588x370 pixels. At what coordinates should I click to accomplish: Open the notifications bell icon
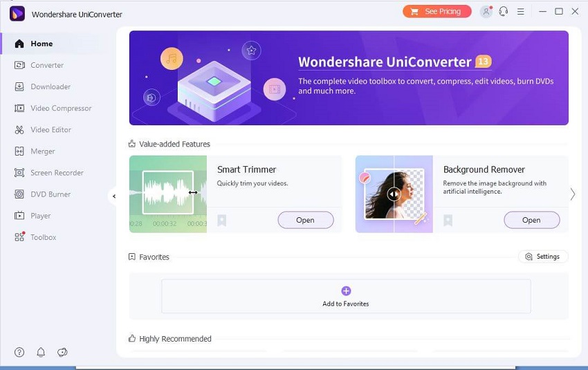pos(41,353)
